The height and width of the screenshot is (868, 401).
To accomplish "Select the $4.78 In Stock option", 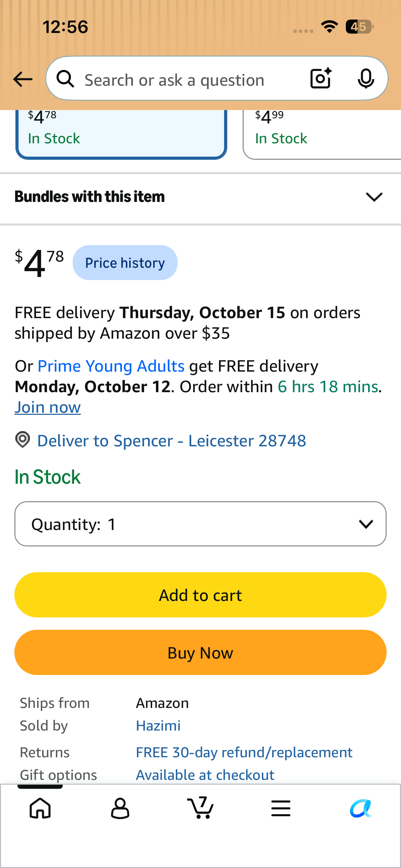I will 121,134.
